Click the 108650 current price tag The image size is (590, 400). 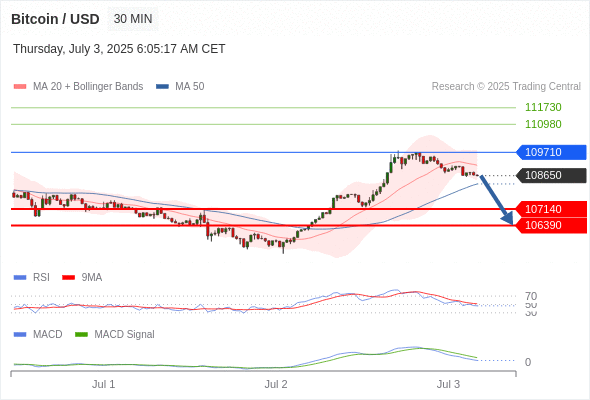[x=551, y=175]
